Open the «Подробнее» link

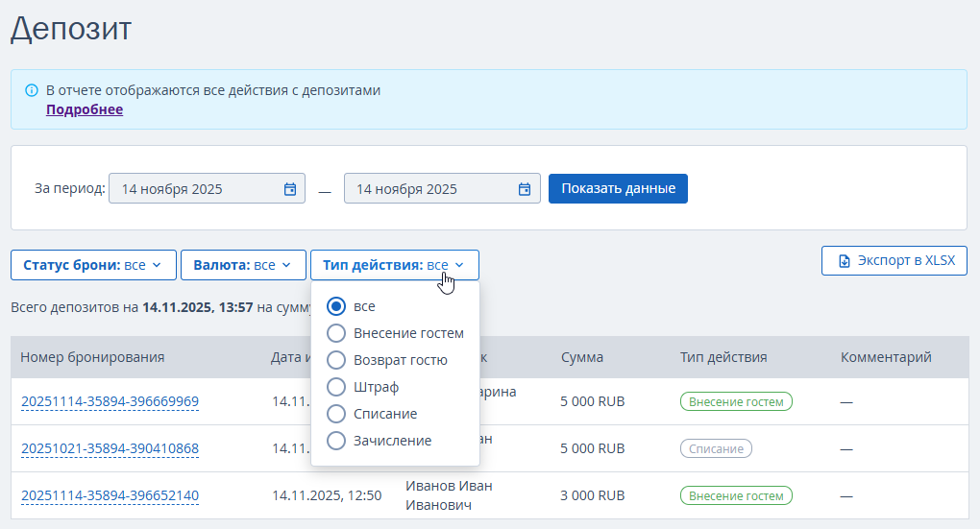85,109
